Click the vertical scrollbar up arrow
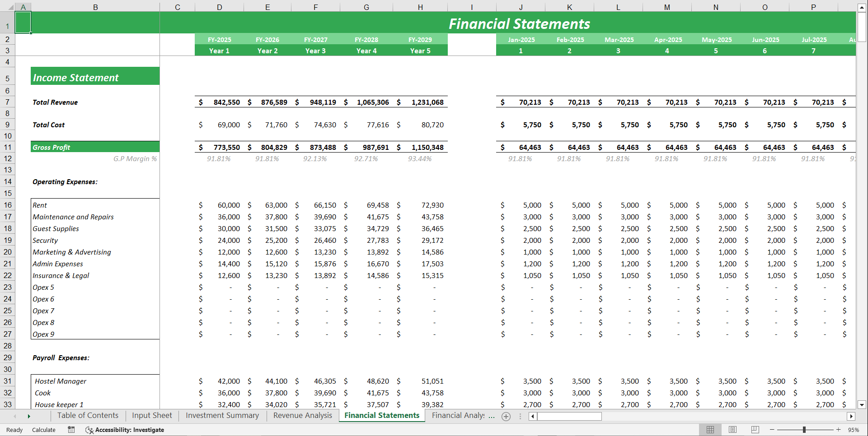Screen dimensions: 868x436 click(862, 7)
